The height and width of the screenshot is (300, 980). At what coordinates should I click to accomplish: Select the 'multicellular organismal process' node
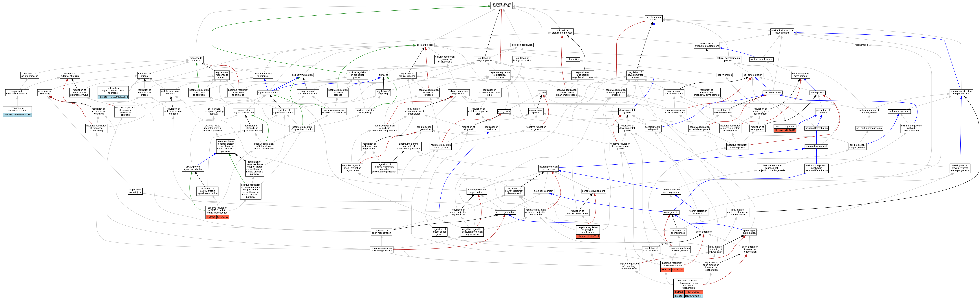[562, 32]
